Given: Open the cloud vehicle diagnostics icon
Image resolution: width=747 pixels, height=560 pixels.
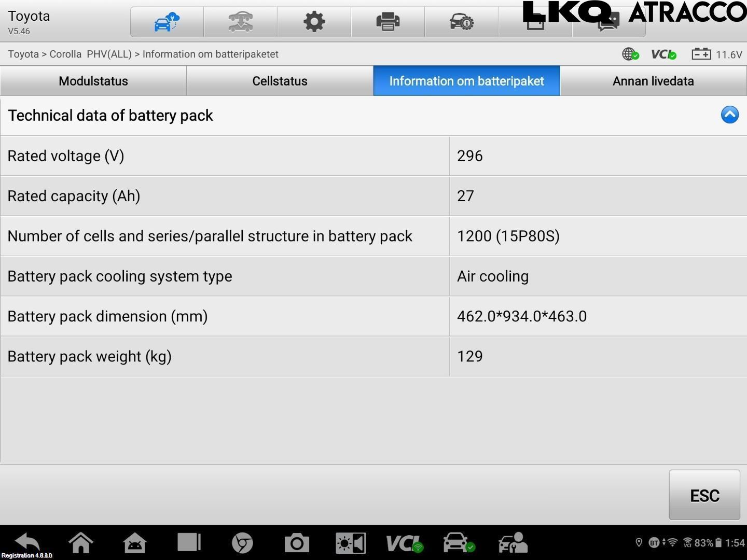Looking at the screenshot, I should coord(167,22).
